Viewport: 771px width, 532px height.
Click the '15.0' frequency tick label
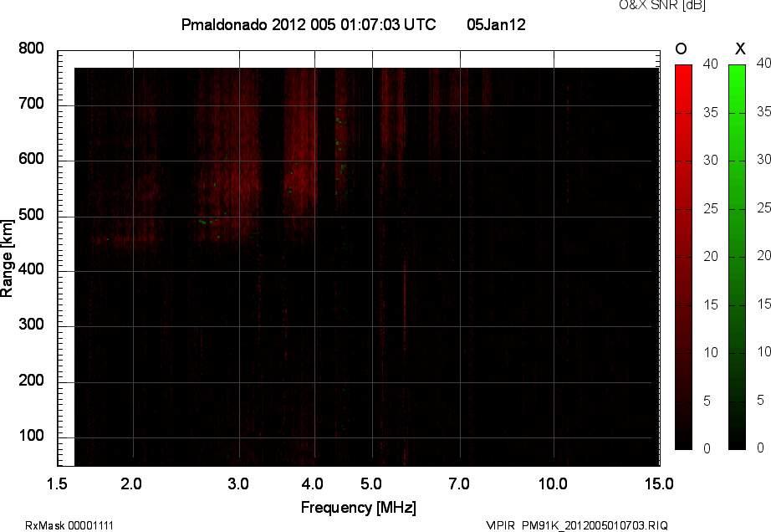tap(659, 483)
